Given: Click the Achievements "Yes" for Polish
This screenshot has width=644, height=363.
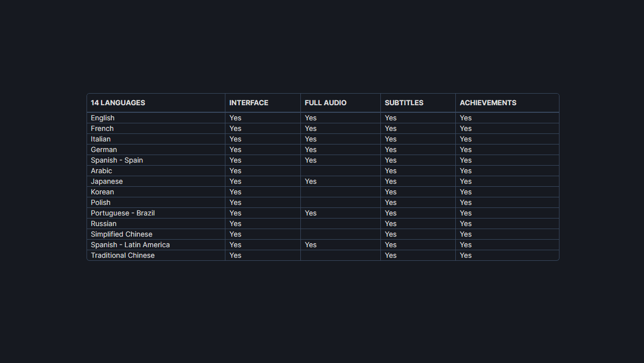Looking at the screenshot, I should pos(465,202).
